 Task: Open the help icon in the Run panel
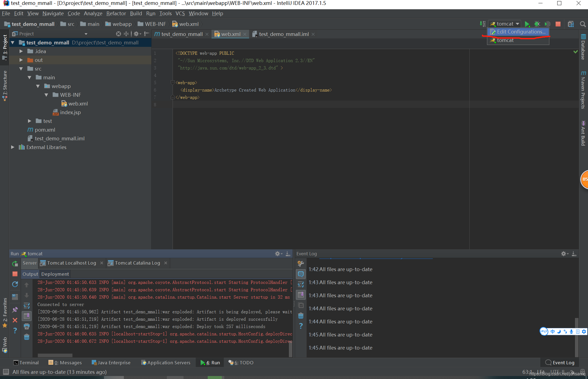pyautogui.click(x=15, y=331)
